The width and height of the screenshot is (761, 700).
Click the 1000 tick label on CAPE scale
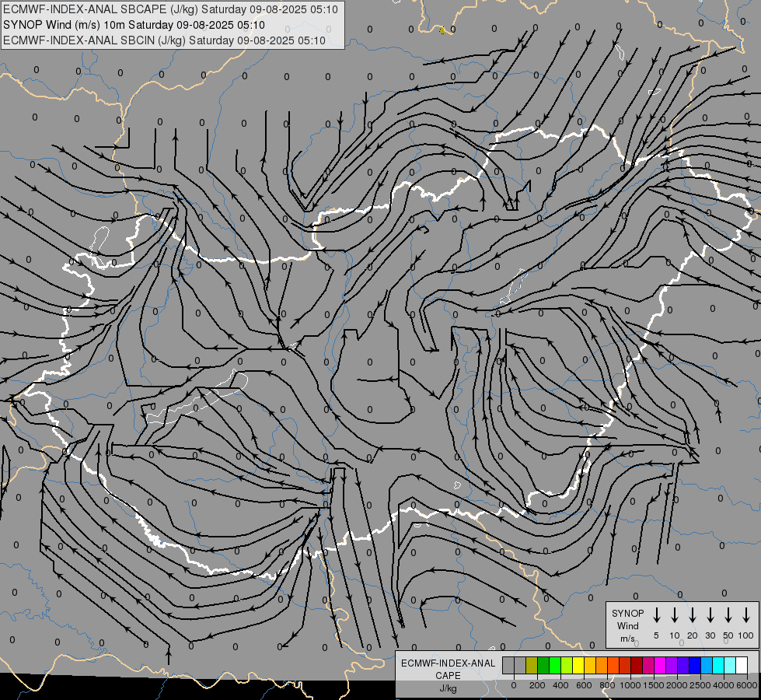coord(630,685)
